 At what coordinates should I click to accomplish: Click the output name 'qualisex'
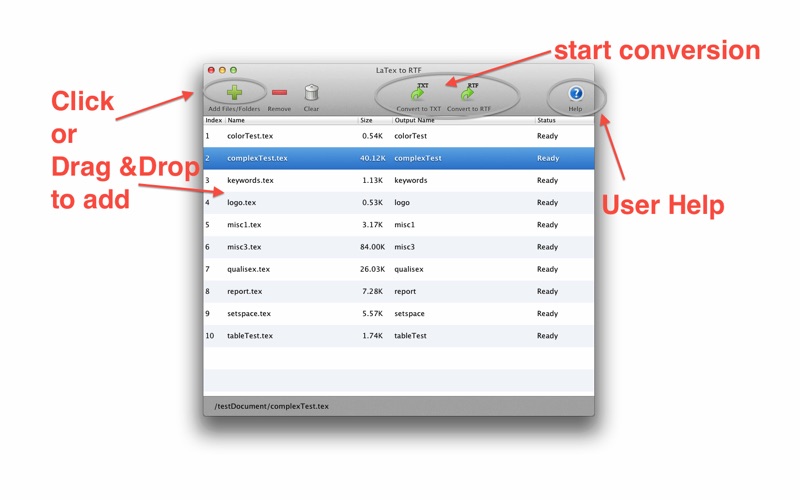point(409,269)
